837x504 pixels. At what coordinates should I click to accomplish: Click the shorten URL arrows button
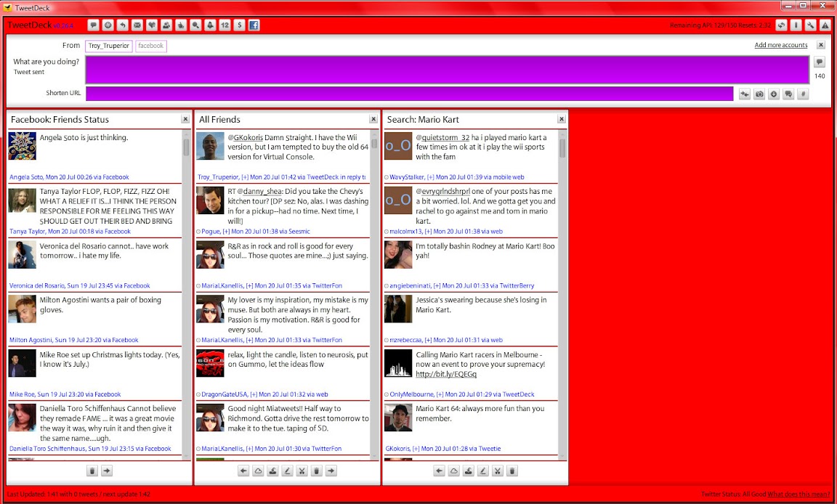click(745, 94)
